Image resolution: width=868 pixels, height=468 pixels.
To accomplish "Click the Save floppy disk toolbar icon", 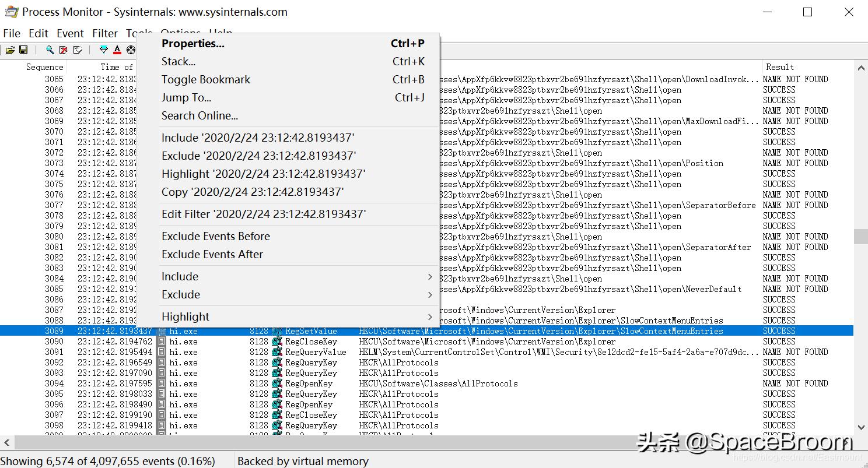I will (23, 50).
